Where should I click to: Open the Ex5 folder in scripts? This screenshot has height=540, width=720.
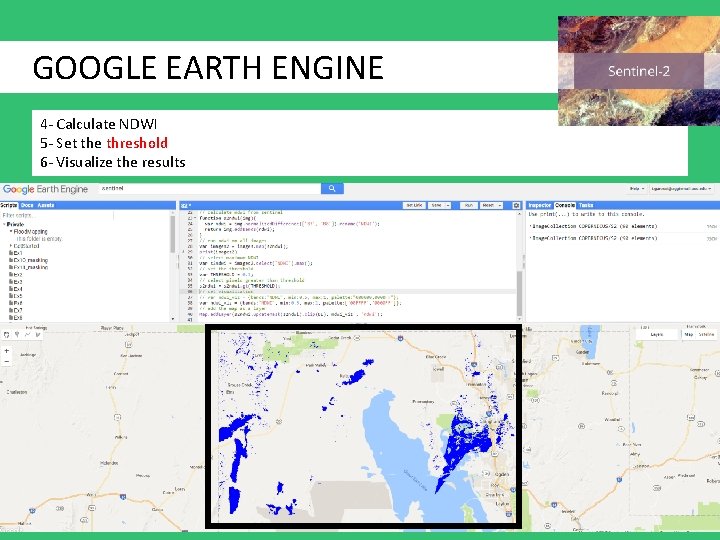tap(16, 296)
